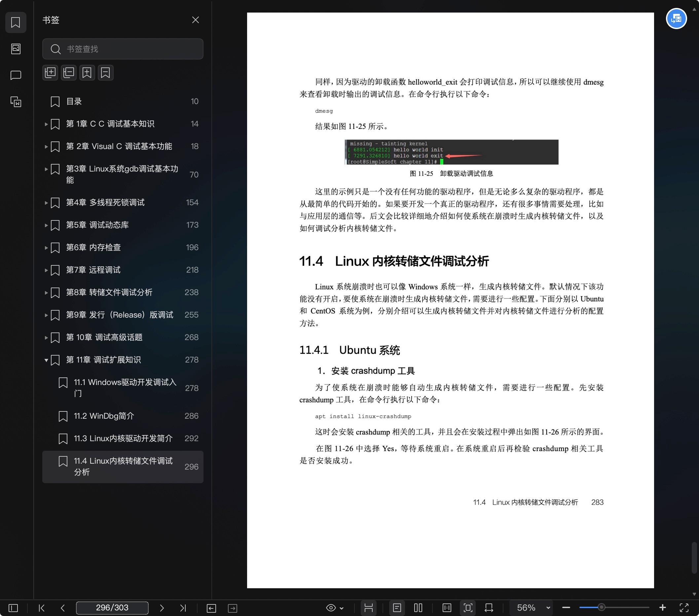
Task: Open the thumbnails panel icon in left sidebar
Action: [x=16, y=49]
